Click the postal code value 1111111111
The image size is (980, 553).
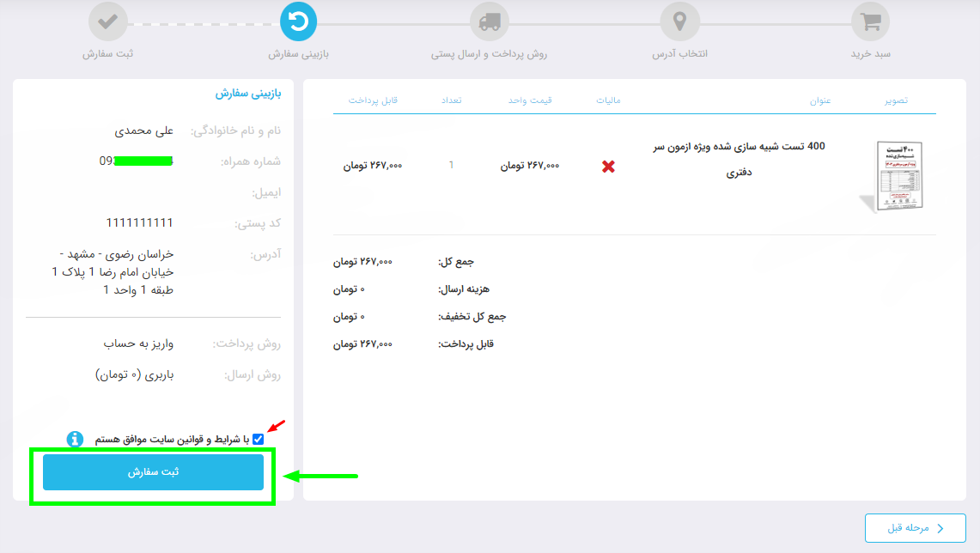click(140, 223)
